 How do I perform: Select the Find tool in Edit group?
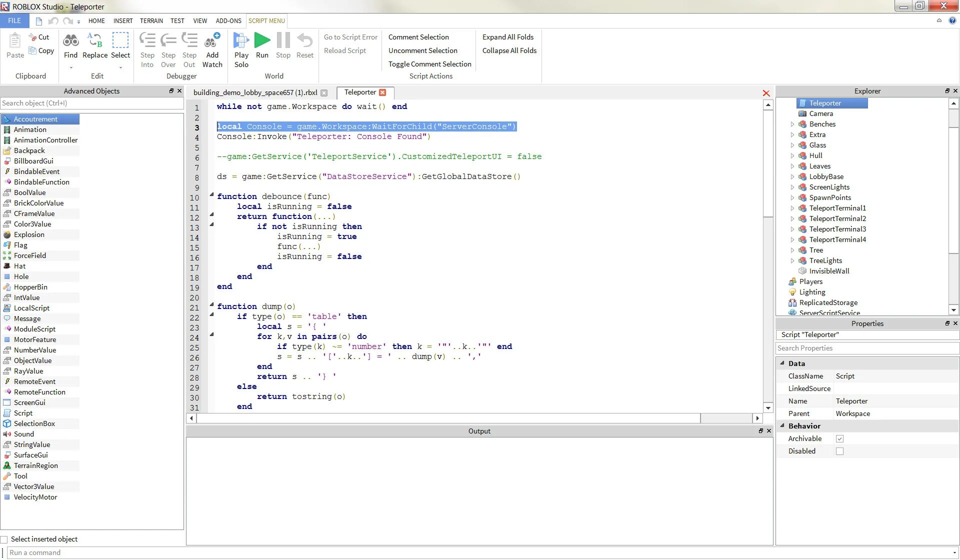click(70, 44)
